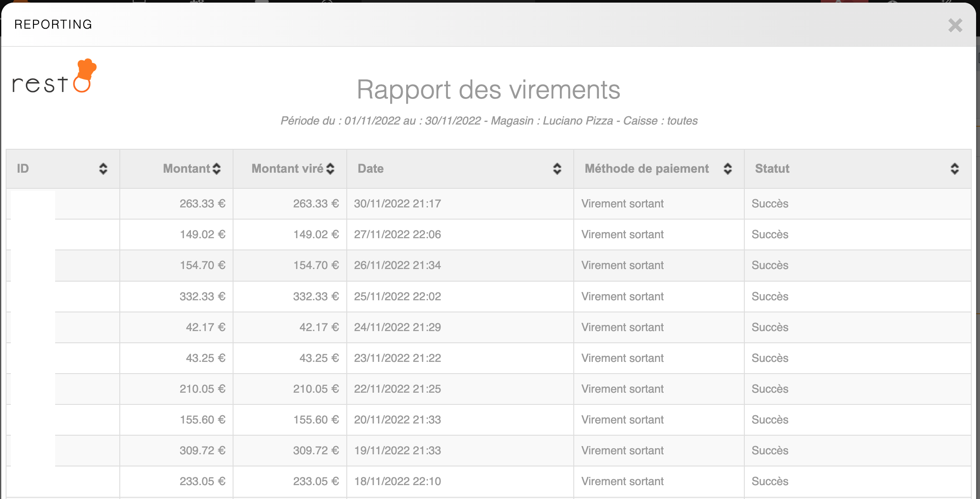Viewport: 980px width, 499px height.
Task: Click the resto logo
Action: point(55,77)
